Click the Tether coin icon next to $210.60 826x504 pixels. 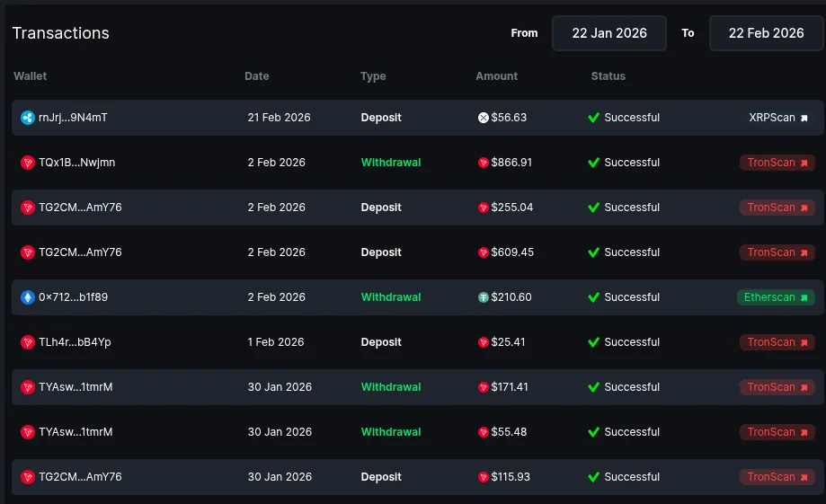click(x=483, y=297)
